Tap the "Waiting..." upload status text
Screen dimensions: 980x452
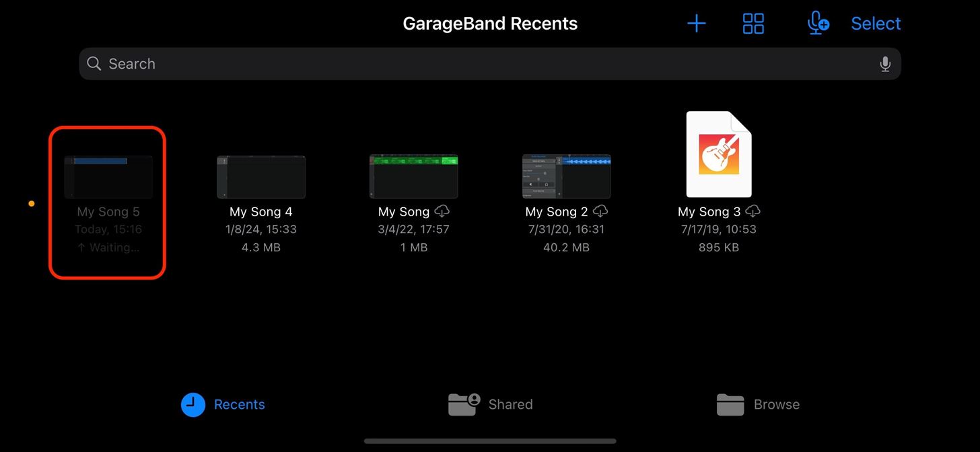click(x=108, y=247)
